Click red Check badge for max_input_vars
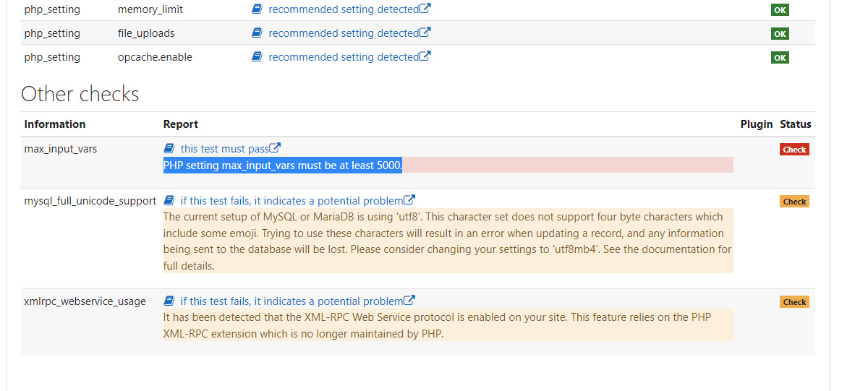Screen dimensions: 868x391 (x=794, y=150)
